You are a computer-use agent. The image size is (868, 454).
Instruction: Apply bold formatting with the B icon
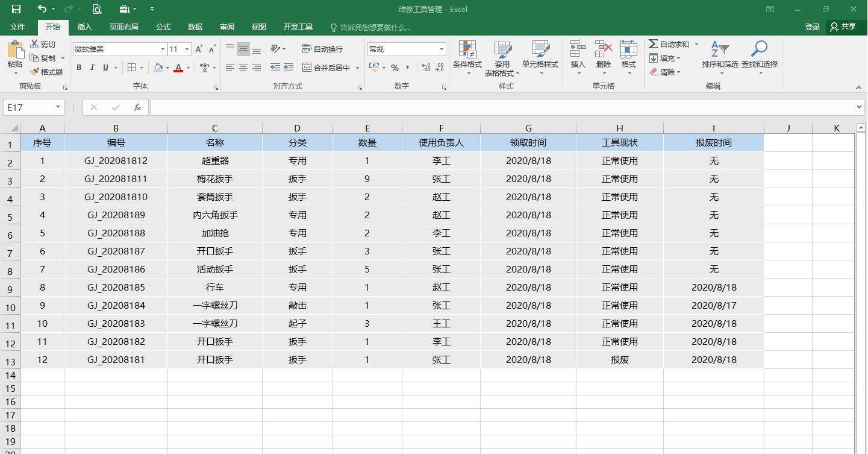(78, 67)
